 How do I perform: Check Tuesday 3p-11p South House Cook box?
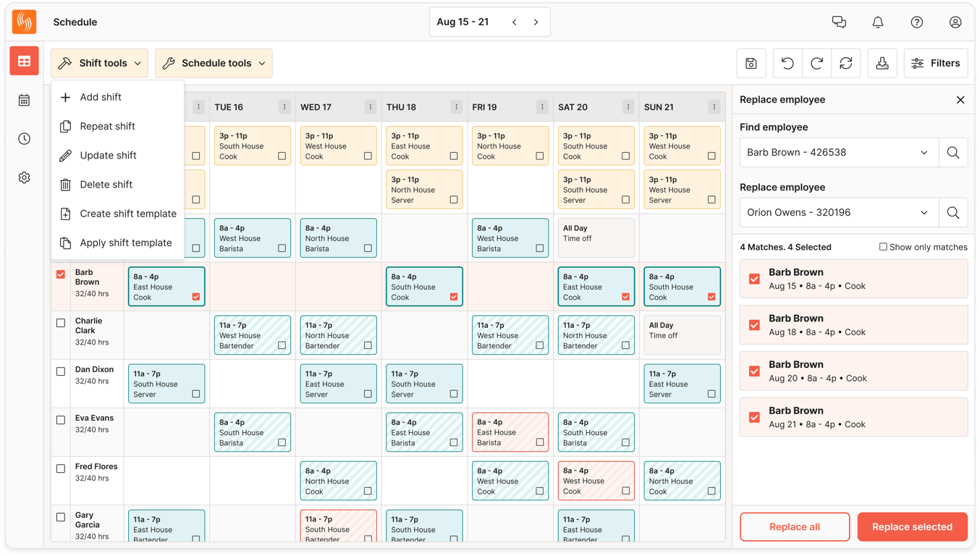point(282,156)
